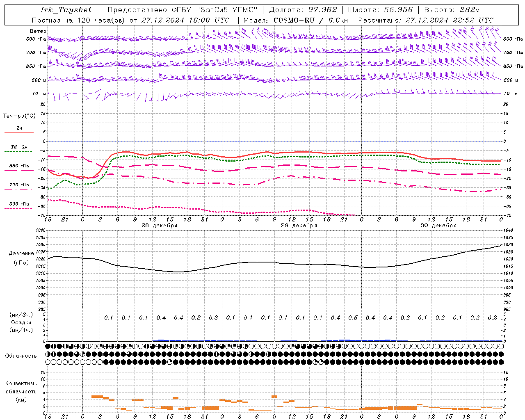525x420 pixels.
Task: Click the Ветер panel label
Action: (38, 31)
